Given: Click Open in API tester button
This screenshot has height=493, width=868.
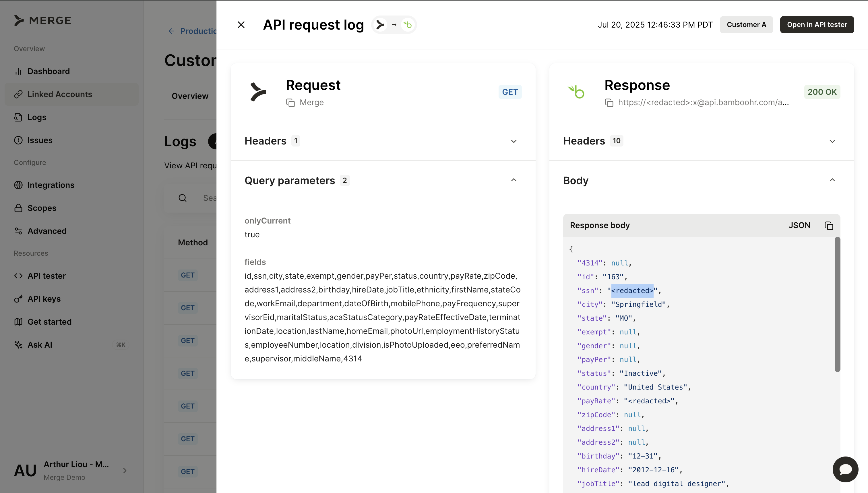Looking at the screenshot, I should tap(817, 25).
